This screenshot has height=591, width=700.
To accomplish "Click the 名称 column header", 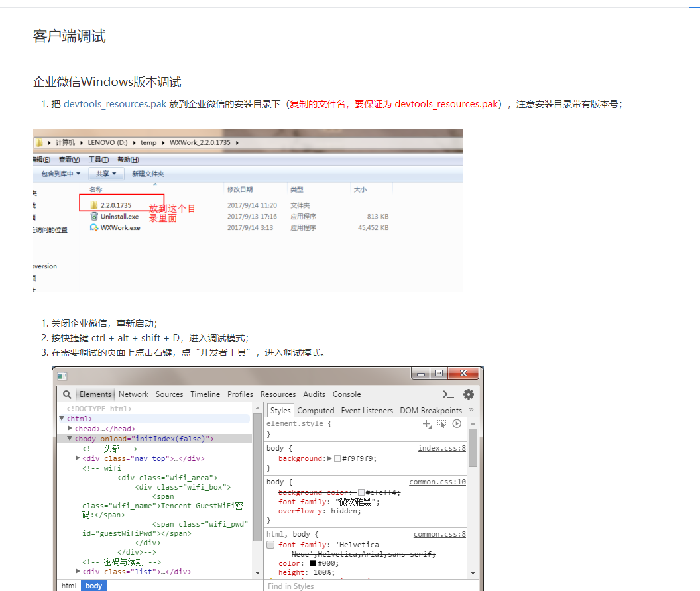I will (x=96, y=189).
